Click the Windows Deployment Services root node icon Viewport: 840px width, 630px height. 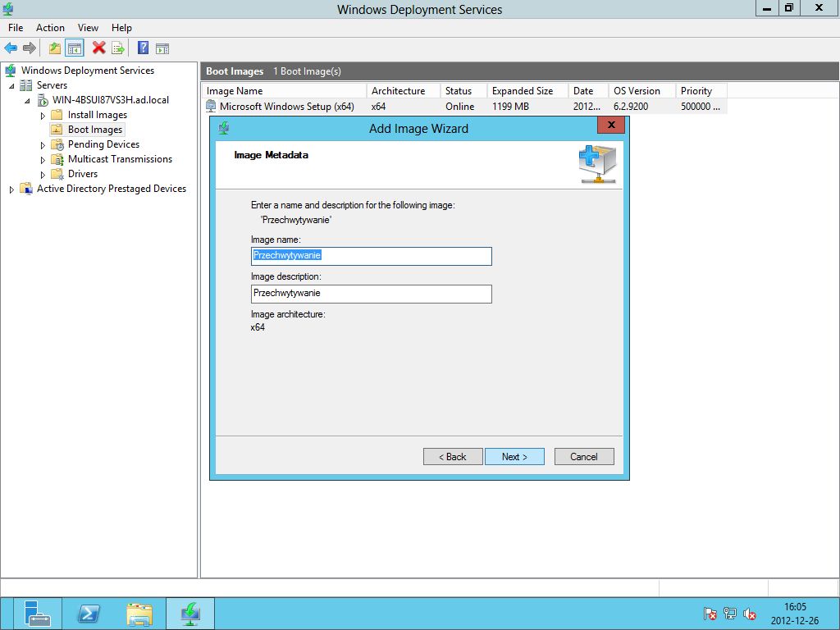pos(10,71)
